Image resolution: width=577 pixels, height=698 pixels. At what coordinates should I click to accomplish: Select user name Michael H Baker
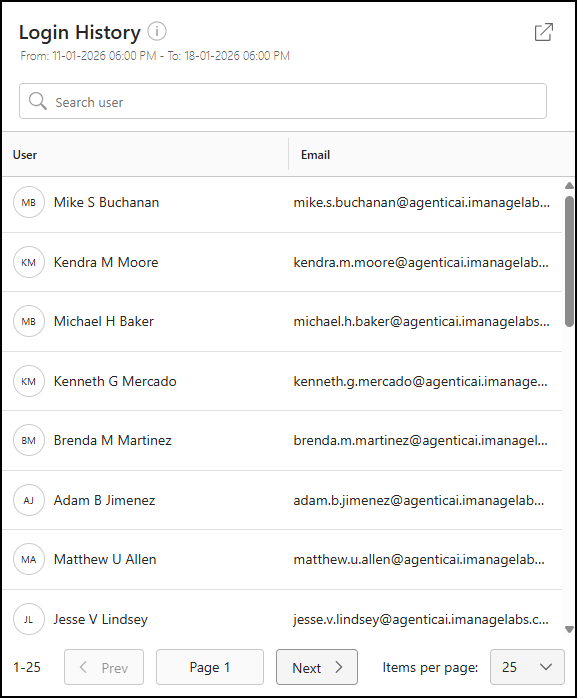[104, 321]
